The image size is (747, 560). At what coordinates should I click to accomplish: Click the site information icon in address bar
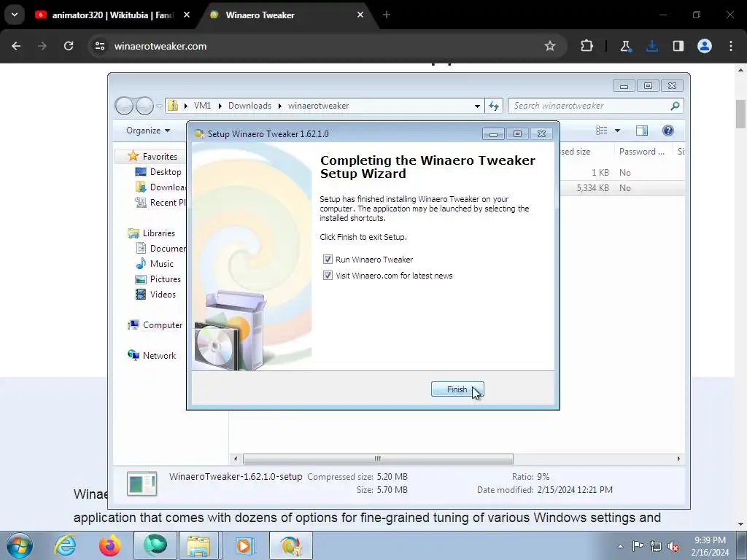pyautogui.click(x=99, y=46)
